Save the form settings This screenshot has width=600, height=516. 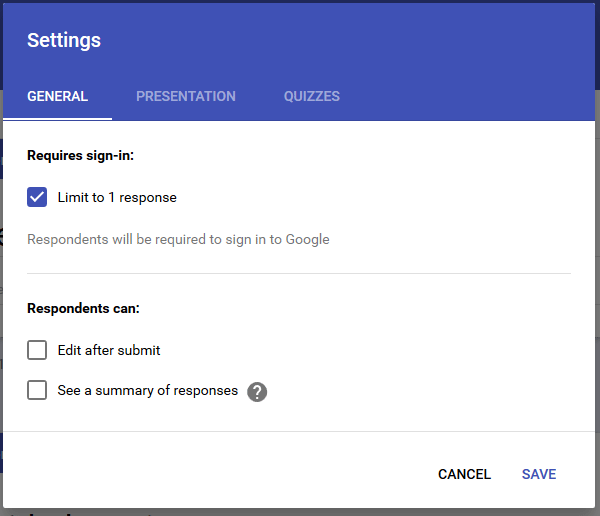(539, 474)
